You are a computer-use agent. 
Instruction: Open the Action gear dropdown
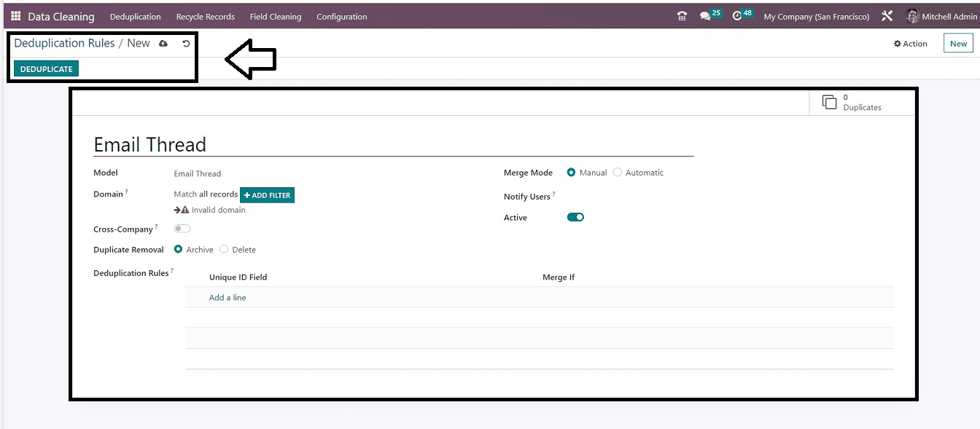[911, 44]
